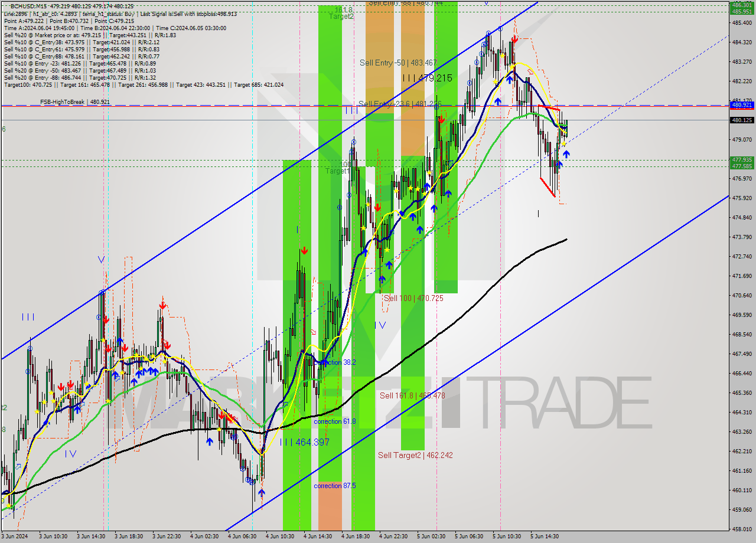Click the correction 61.8 label
756x543 pixels.
[x=334, y=421]
